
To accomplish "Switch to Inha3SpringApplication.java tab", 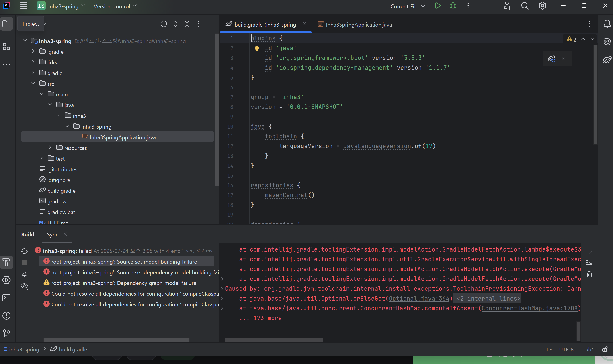I will click(355, 25).
